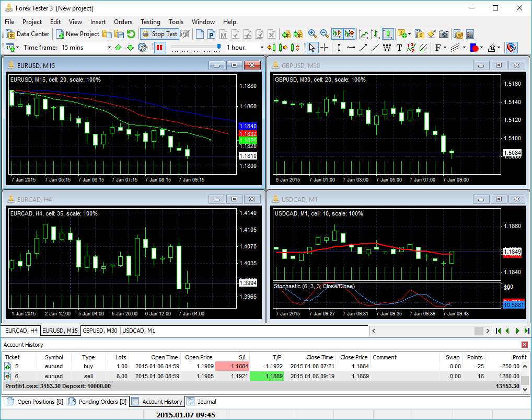The width and height of the screenshot is (532, 420).
Task: Activate the arrow cursor mode
Action: (312, 48)
